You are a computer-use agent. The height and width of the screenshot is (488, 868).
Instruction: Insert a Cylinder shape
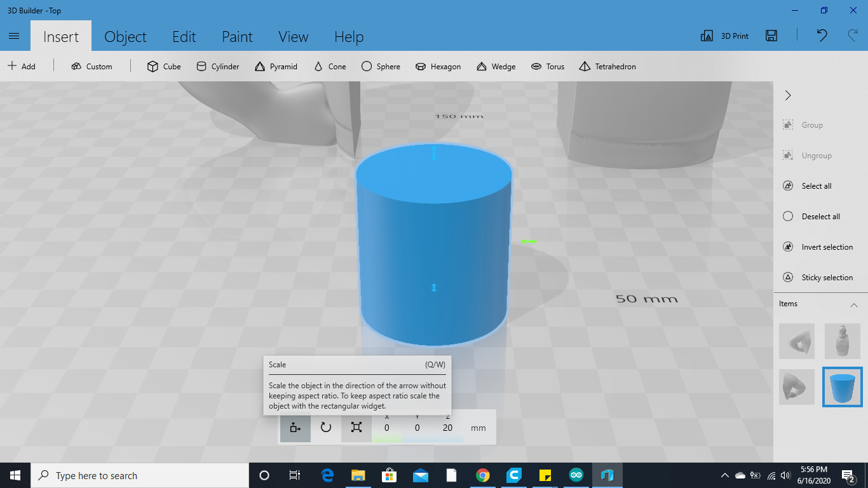[217, 66]
